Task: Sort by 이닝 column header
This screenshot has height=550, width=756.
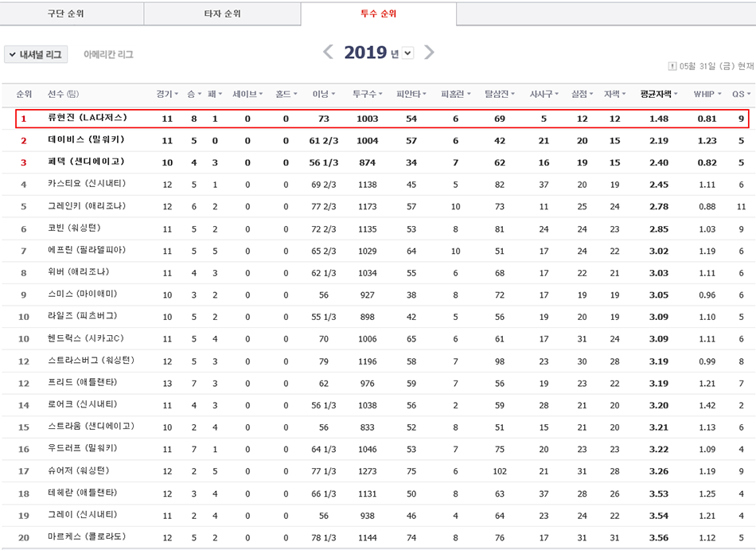Action: [x=323, y=94]
